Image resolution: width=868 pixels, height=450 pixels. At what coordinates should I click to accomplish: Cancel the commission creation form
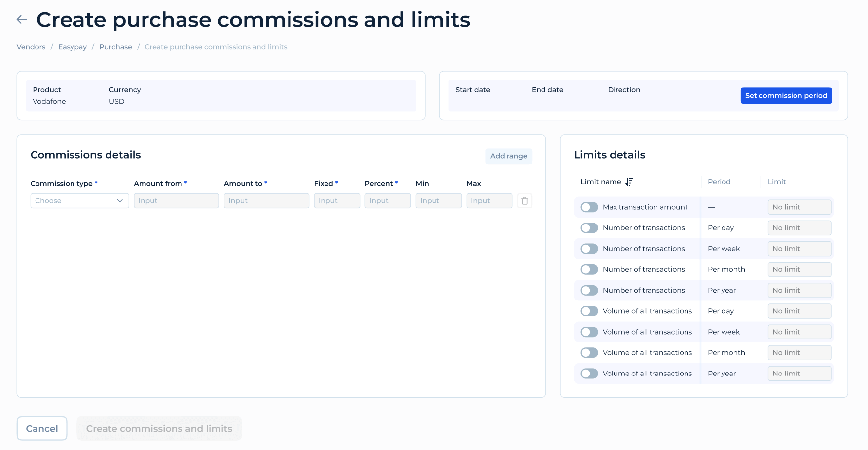[42, 428]
